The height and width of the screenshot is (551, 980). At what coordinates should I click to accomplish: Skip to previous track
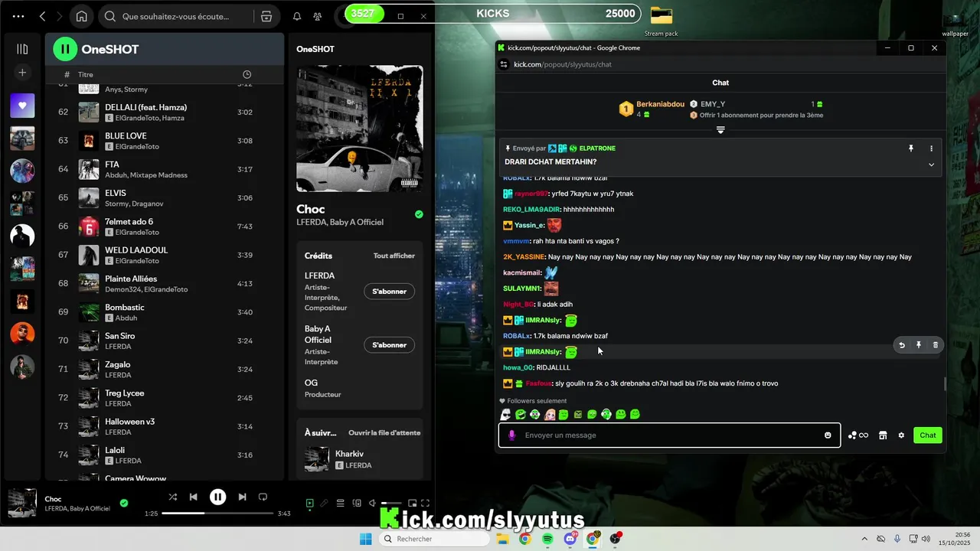[x=194, y=497]
